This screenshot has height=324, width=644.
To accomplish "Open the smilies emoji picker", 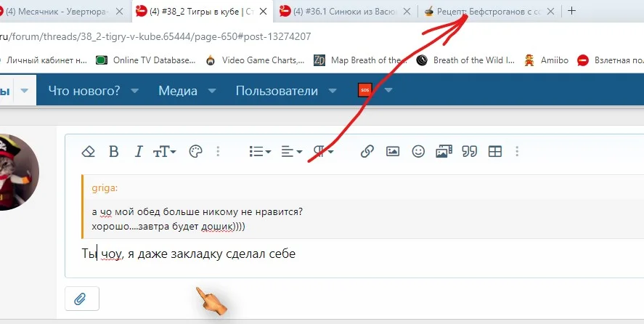I will pyautogui.click(x=418, y=152).
